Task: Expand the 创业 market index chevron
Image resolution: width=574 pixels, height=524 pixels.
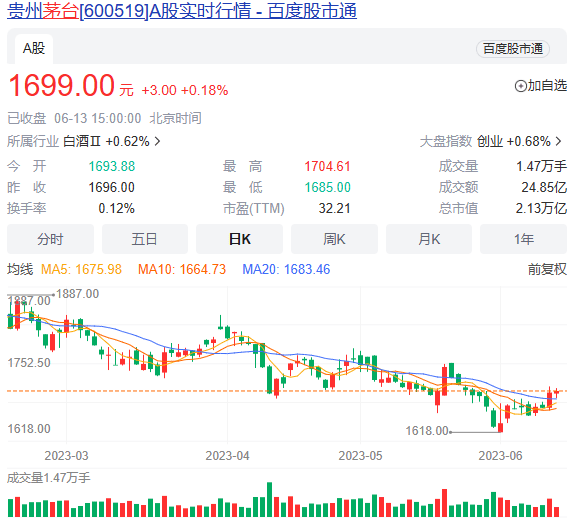Action: 559,141
